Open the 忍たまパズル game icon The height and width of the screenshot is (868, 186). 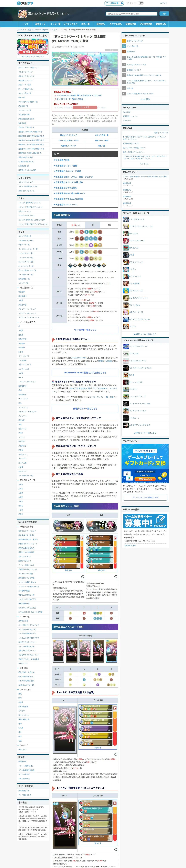tap(126, 248)
